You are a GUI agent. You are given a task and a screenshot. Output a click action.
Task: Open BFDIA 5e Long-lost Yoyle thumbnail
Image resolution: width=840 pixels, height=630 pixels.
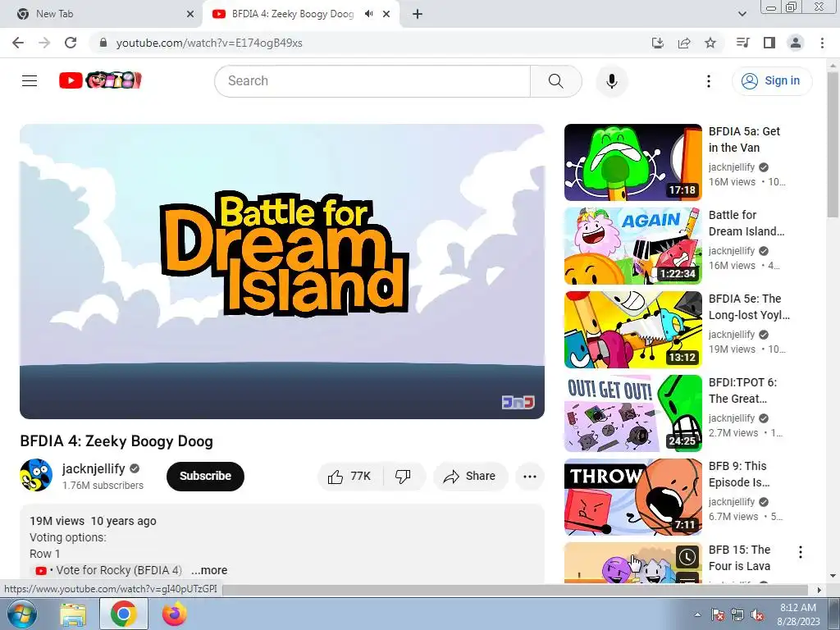pyautogui.click(x=632, y=330)
